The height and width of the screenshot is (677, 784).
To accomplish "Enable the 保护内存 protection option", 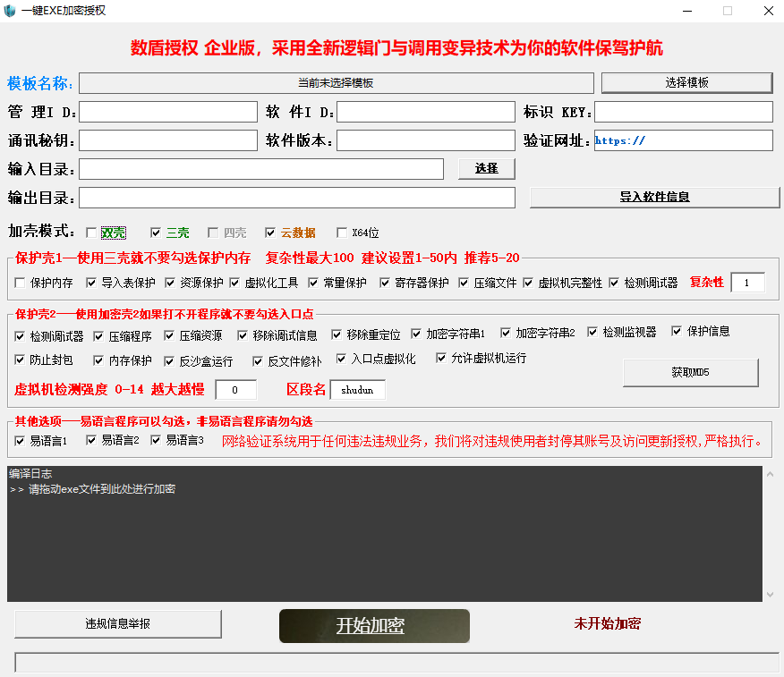I will pos(21,282).
